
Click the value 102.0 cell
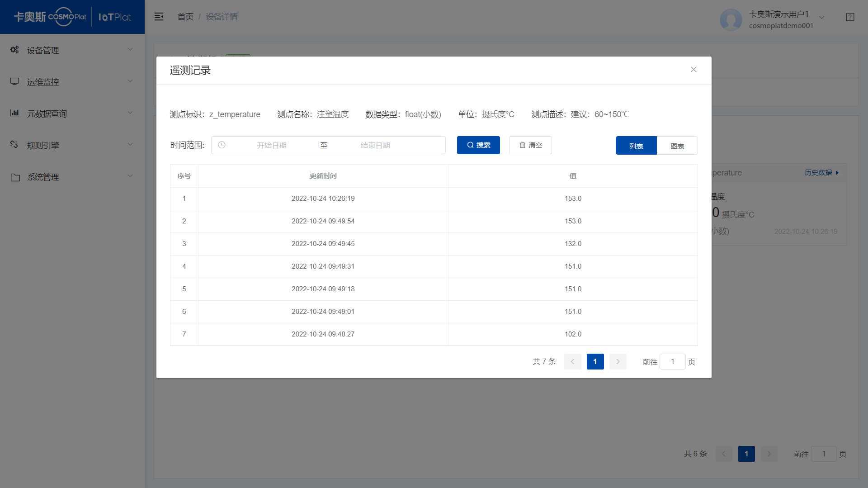pyautogui.click(x=573, y=334)
